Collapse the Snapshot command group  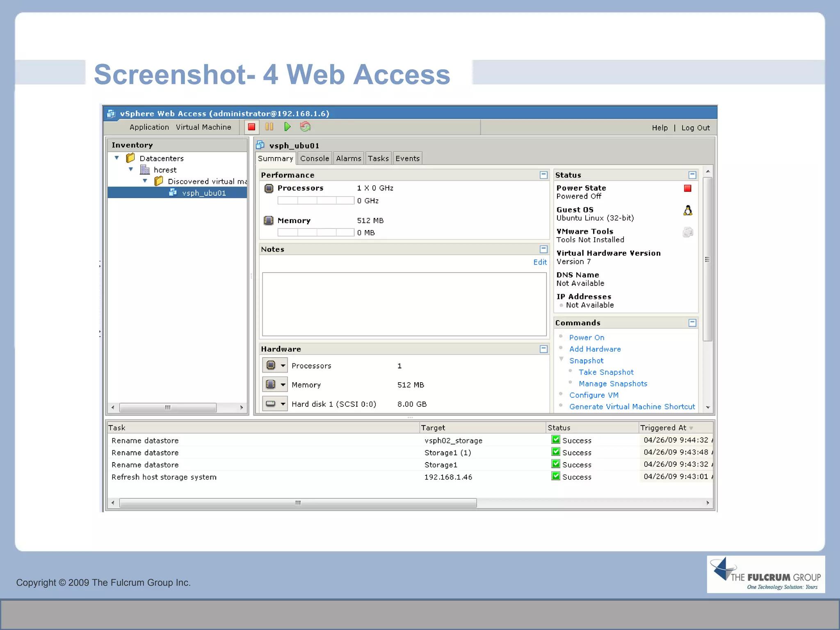tap(561, 359)
